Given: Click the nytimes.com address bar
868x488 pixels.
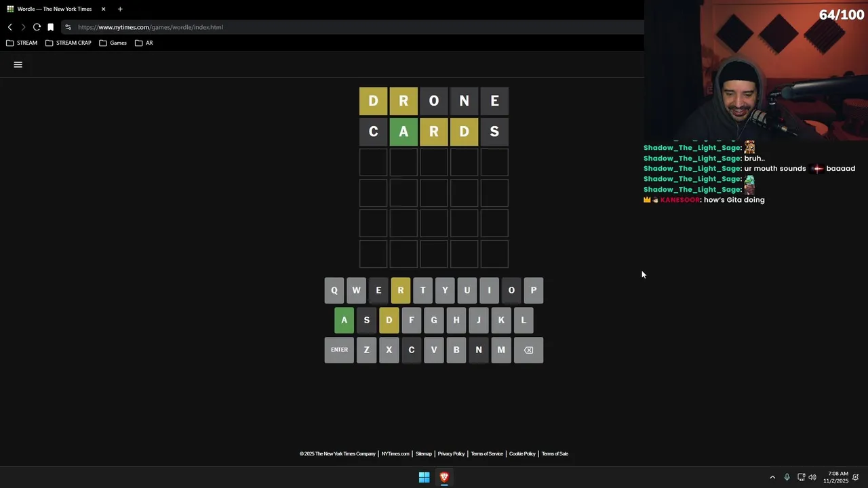Looking at the screenshot, I should click(x=353, y=27).
